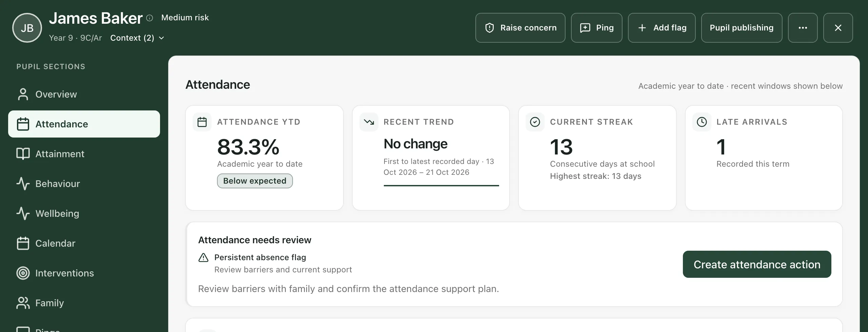Open Pupil publishing
Viewport: 868px width, 332px height.
coord(742,28)
